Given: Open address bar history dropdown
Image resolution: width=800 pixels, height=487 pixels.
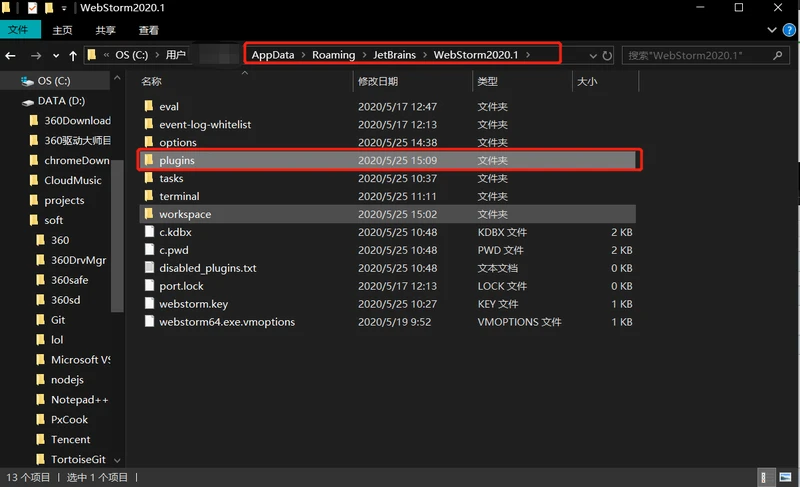Looking at the screenshot, I should (x=593, y=56).
